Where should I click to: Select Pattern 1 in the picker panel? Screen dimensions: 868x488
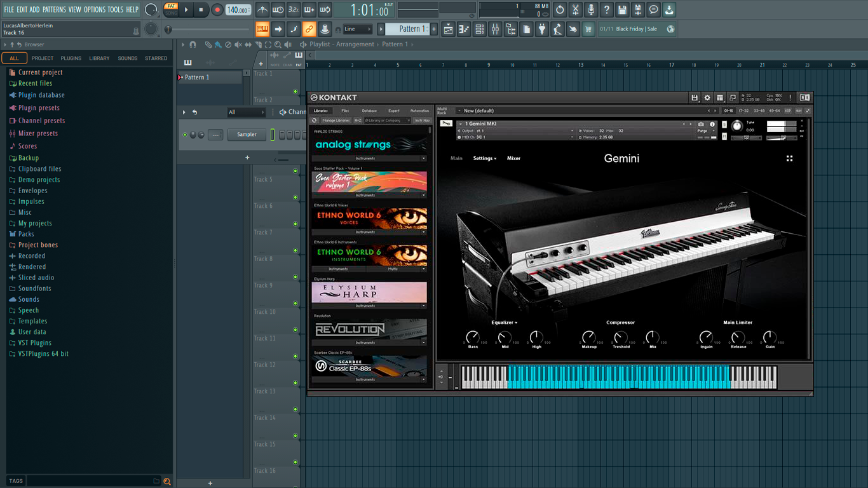(210, 77)
